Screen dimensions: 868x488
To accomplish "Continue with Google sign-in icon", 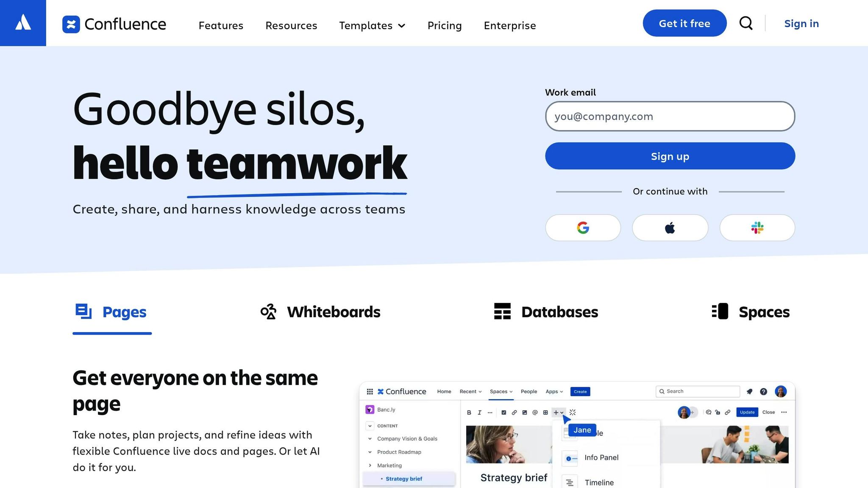I will [583, 228].
